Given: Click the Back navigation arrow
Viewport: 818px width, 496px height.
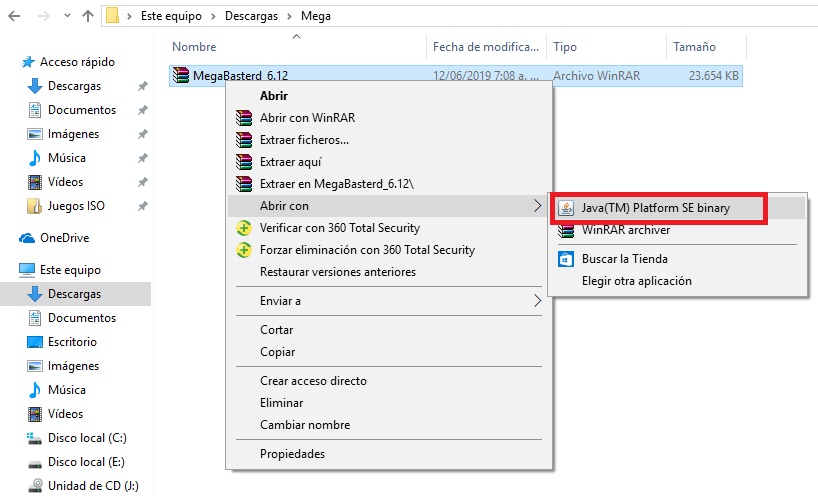Looking at the screenshot, I should click(15, 16).
